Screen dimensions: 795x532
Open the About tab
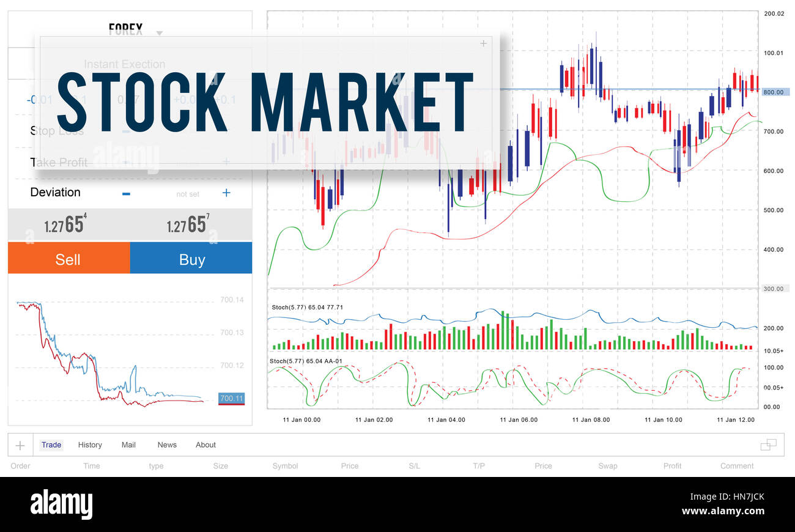[x=205, y=445]
